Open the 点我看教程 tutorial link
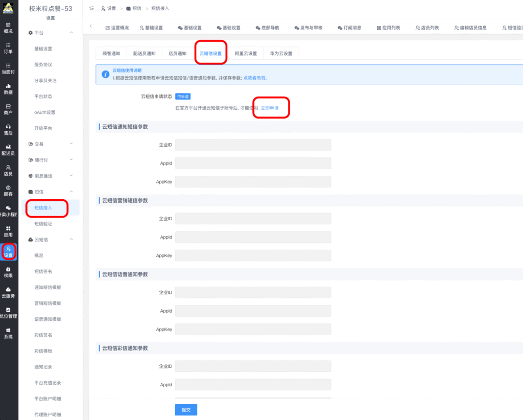This screenshot has height=420, width=523. pyautogui.click(x=254, y=78)
